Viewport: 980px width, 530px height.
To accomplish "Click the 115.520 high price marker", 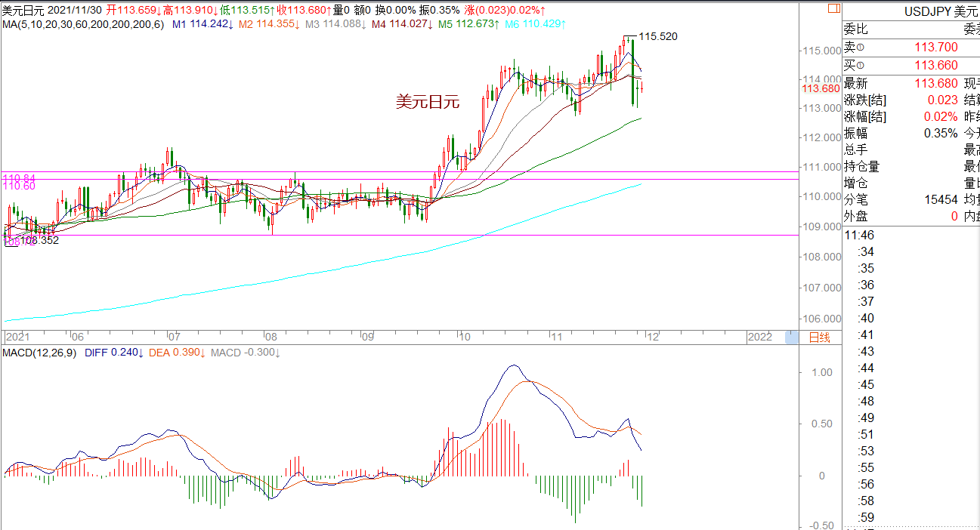I will click(x=658, y=36).
